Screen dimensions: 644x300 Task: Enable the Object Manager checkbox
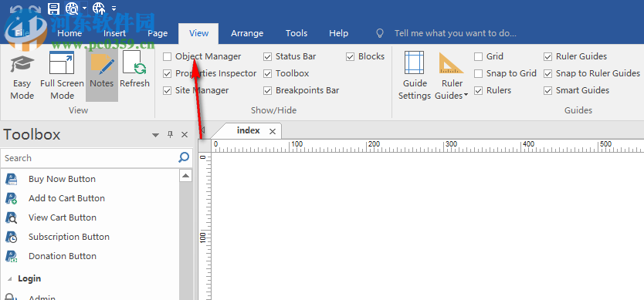(167, 56)
